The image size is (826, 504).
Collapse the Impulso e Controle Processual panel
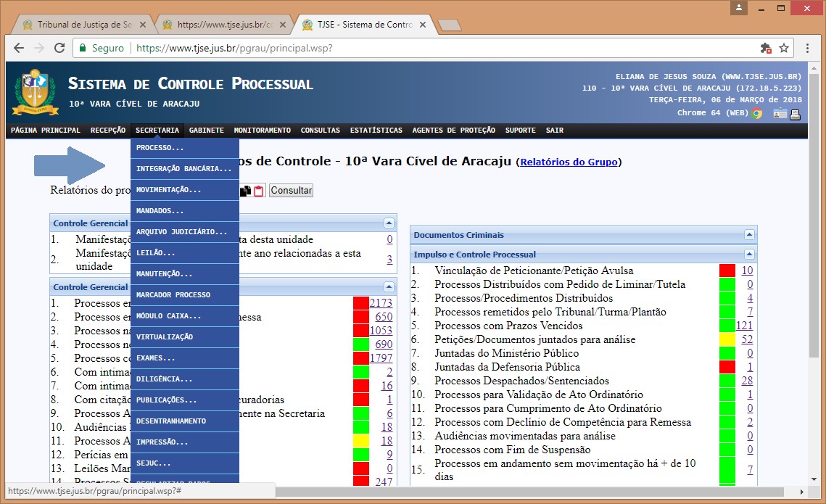click(x=750, y=255)
